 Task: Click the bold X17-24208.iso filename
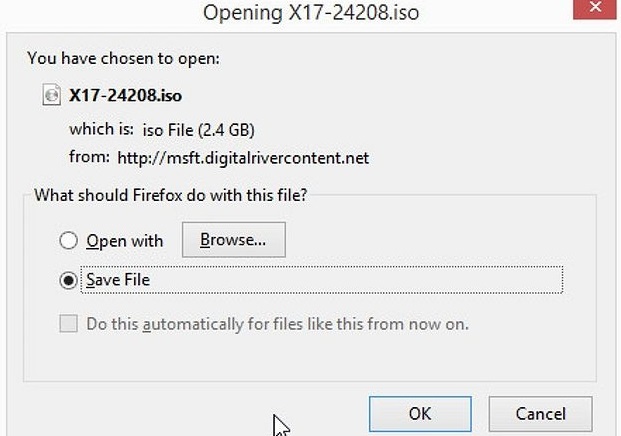coord(126,95)
